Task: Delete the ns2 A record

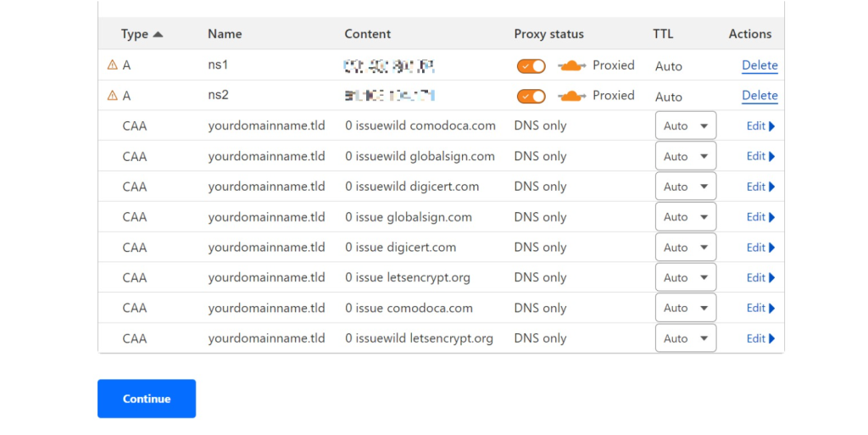Action: point(759,96)
